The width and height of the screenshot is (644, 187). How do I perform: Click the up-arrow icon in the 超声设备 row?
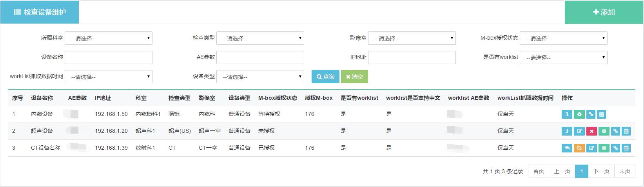click(567, 131)
